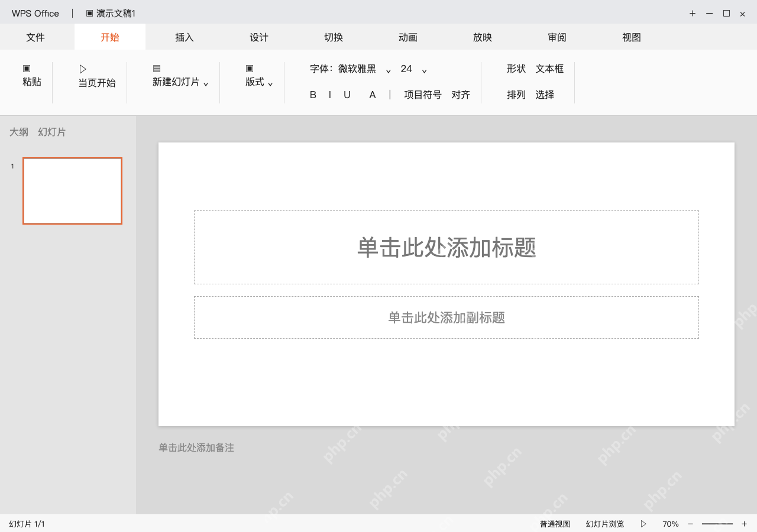This screenshot has height=532, width=757.
Task: Expand the font size 24 dropdown
Action: [424, 71]
